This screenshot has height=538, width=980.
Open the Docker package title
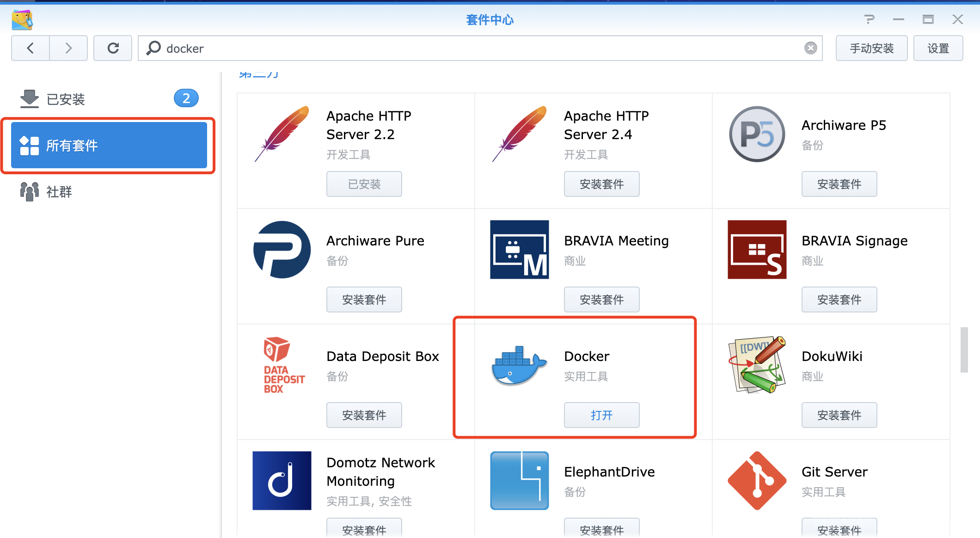click(x=587, y=356)
